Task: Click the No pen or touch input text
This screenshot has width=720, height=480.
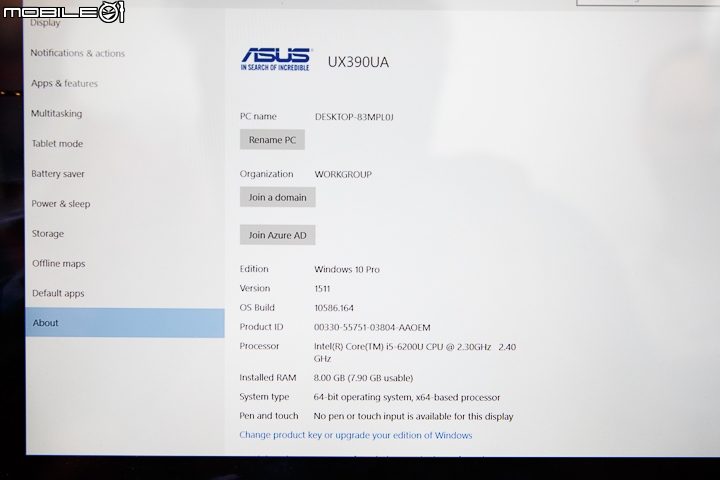Action: (413, 417)
